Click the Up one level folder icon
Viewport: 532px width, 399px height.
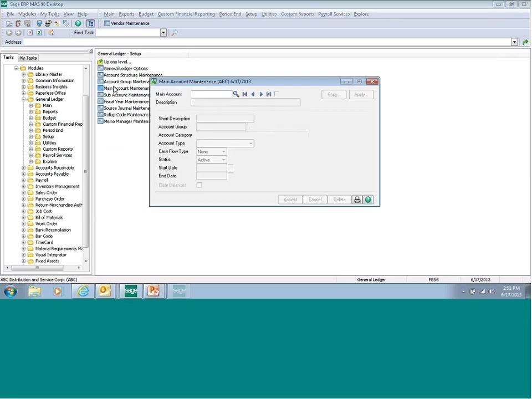100,62
